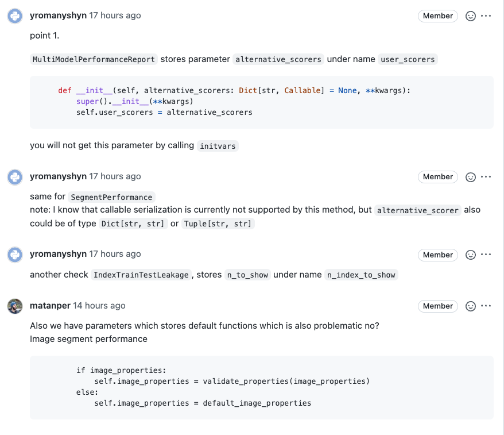Click 'default_image_properties' code line
The image size is (504, 435).
click(x=203, y=403)
